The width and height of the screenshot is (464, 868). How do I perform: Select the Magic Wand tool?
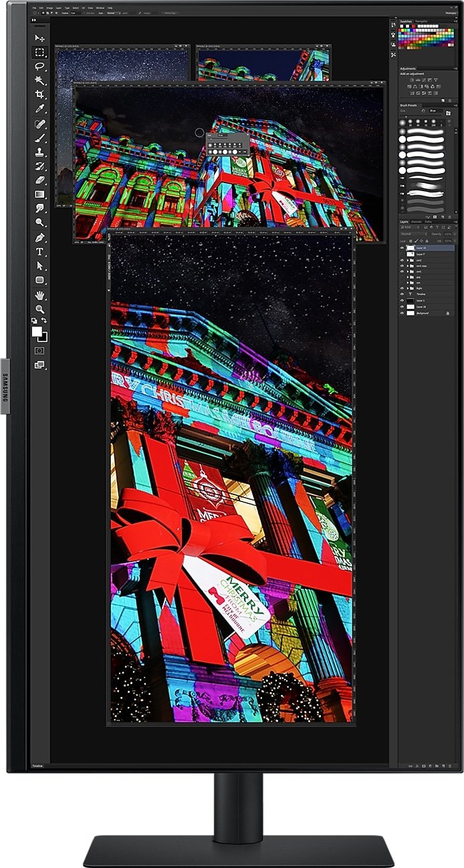(x=39, y=80)
